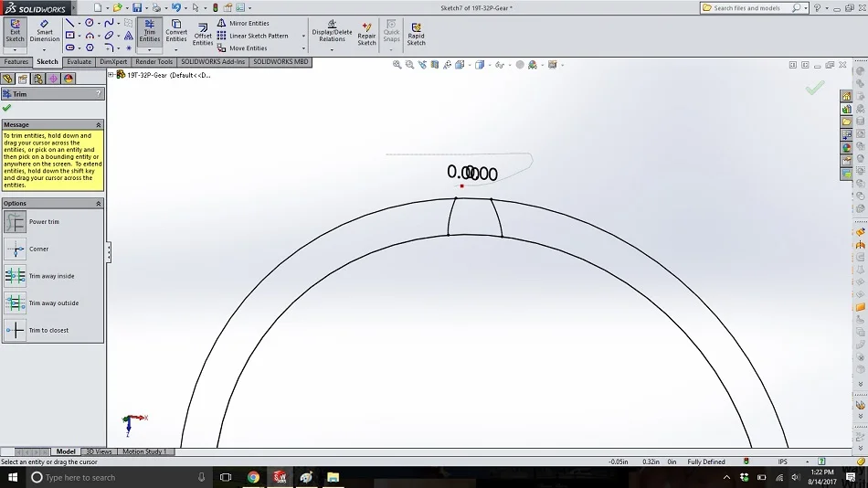Switch to the SOLIDWORKS Add-Ins tab
Image resolution: width=868 pixels, height=488 pixels.
213,61
